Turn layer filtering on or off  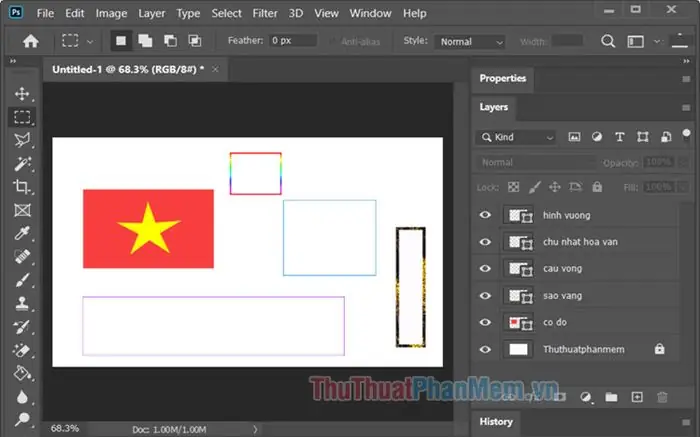[x=687, y=135]
